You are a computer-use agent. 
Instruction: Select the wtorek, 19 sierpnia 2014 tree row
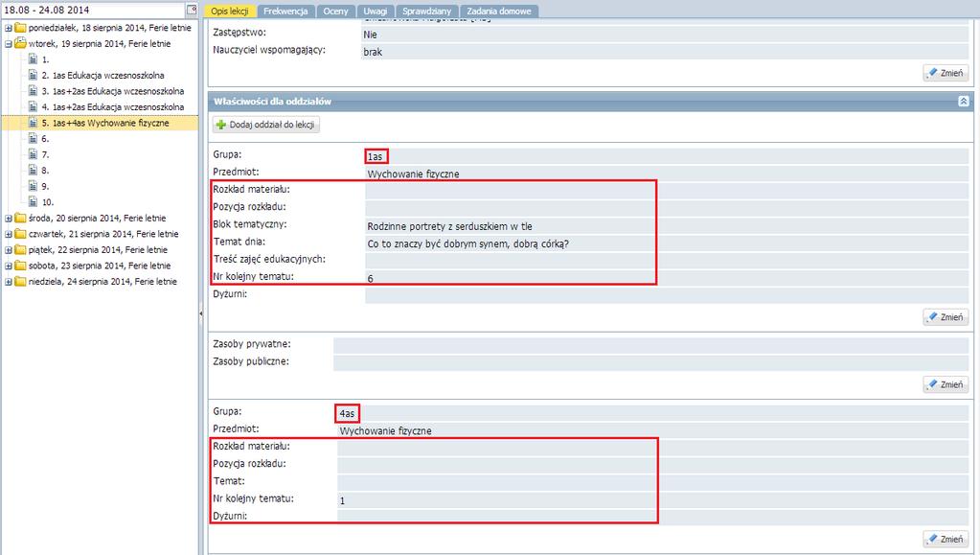tap(100, 44)
